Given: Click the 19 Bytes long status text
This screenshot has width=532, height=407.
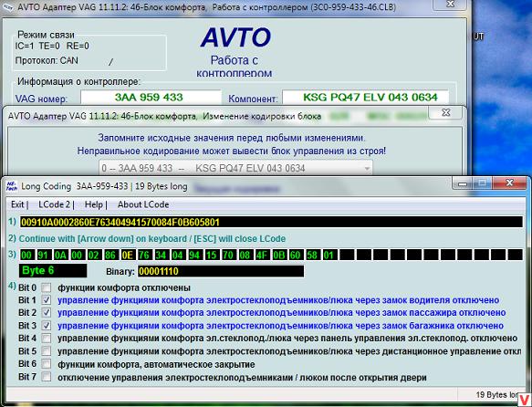Looking at the screenshot, I should coord(497,394).
